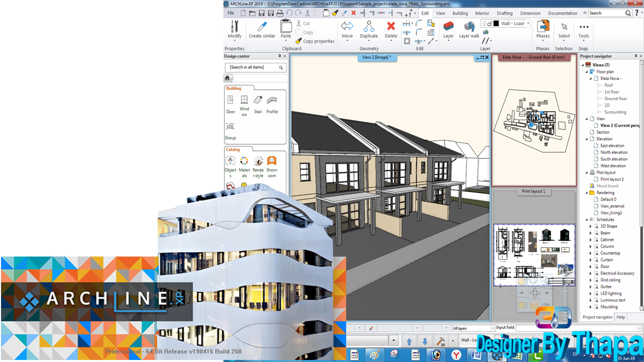Start the Layer walk tool

pyautogui.click(x=469, y=29)
